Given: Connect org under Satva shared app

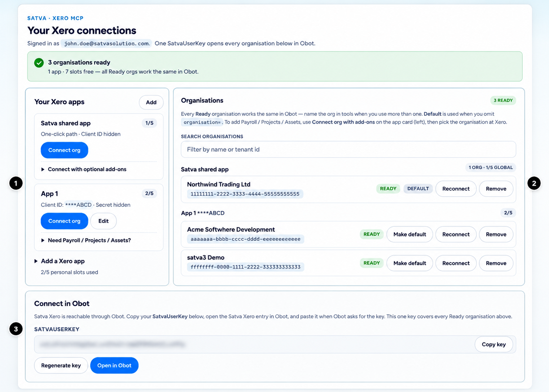Looking at the screenshot, I should (64, 150).
